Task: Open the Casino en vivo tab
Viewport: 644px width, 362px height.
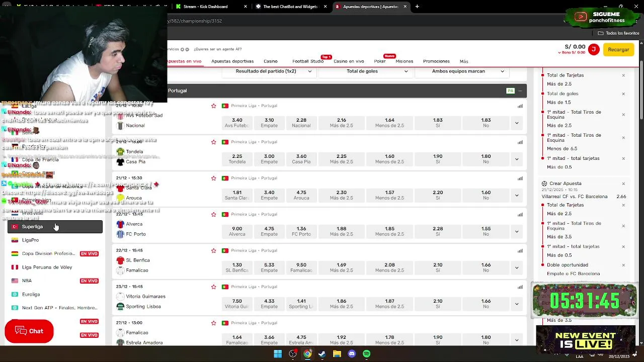Action: (x=349, y=61)
